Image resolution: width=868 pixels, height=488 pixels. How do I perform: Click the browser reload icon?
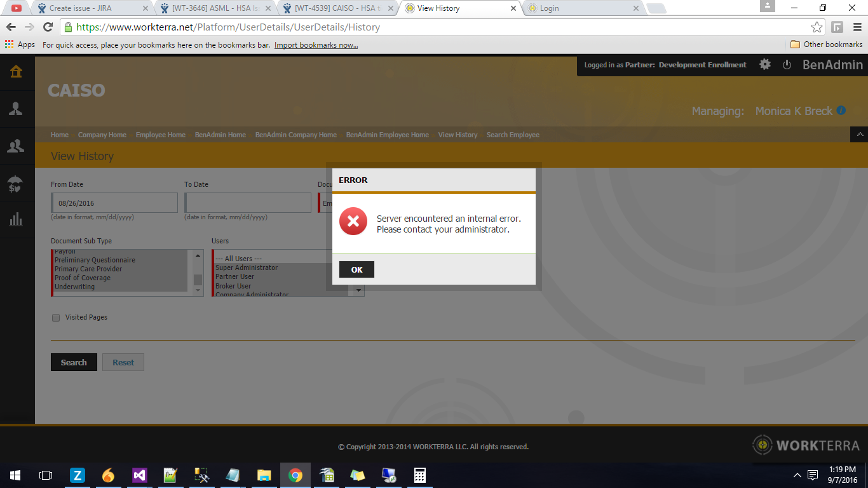tap(48, 27)
